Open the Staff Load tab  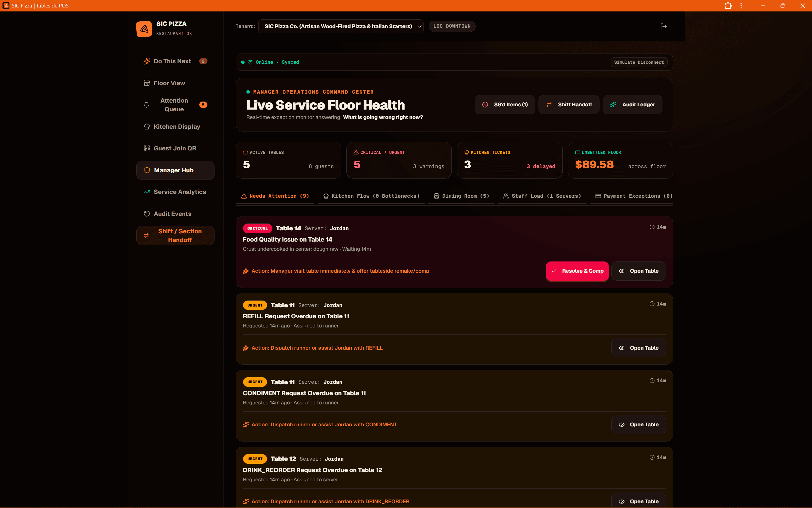542,196
